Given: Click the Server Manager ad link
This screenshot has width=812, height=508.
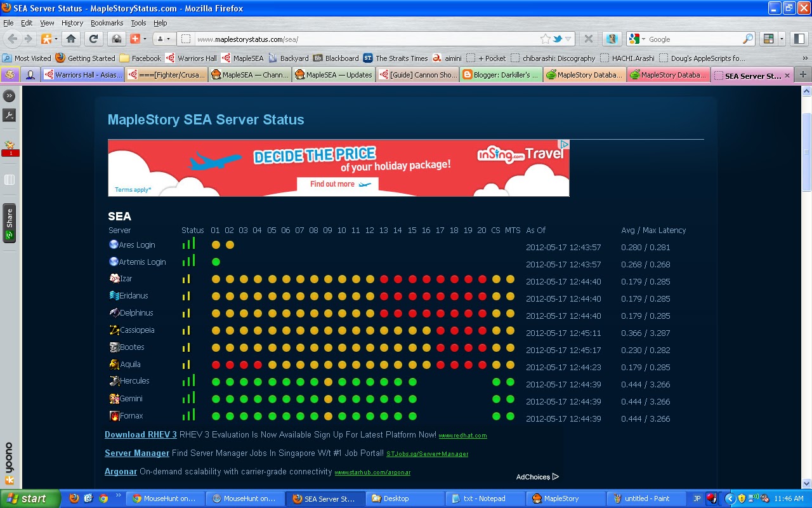Looking at the screenshot, I should click(x=137, y=453).
